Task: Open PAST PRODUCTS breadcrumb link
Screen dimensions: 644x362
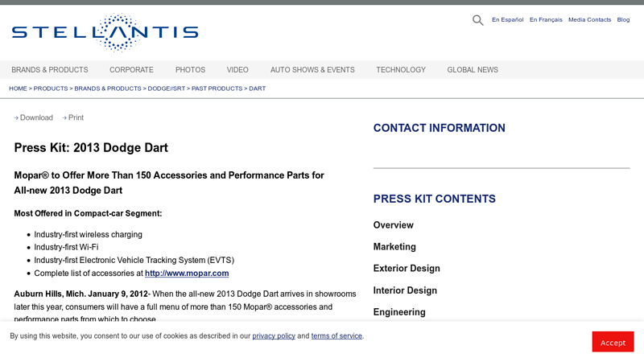Action: (x=217, y=88)
